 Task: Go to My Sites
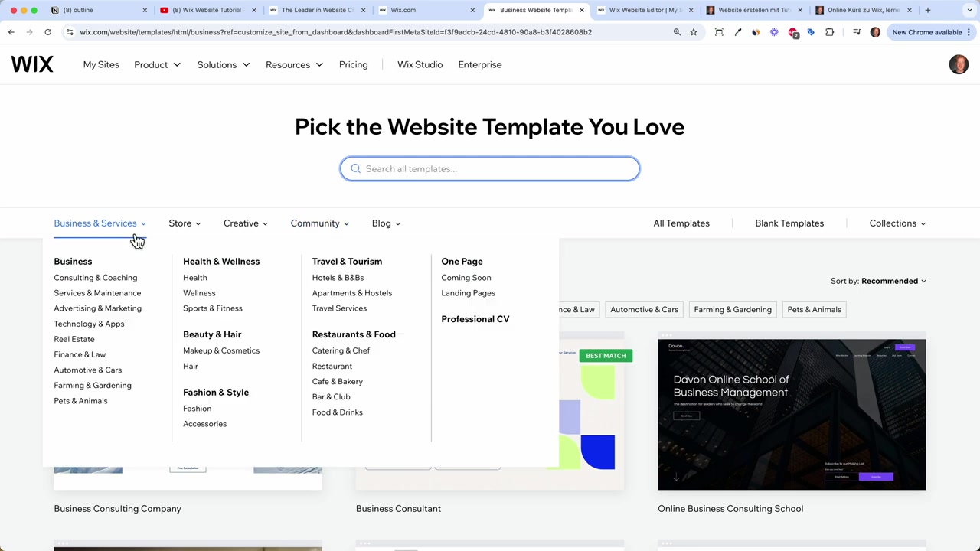coord(101,64)
